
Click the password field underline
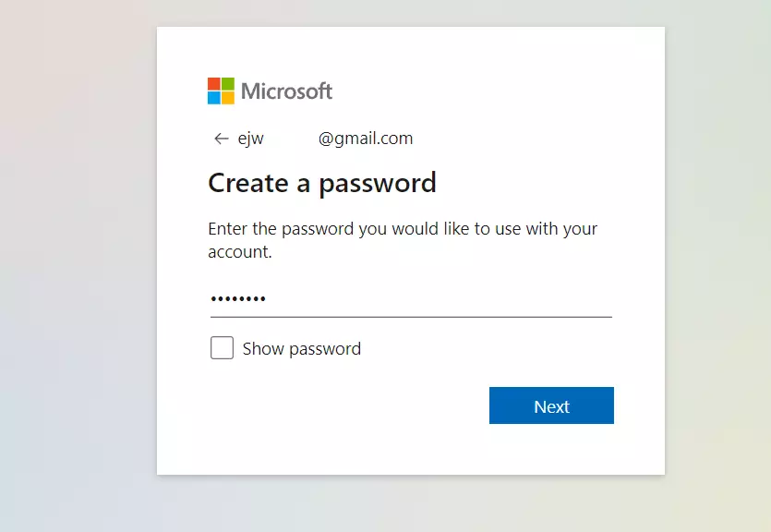point(411,317)
